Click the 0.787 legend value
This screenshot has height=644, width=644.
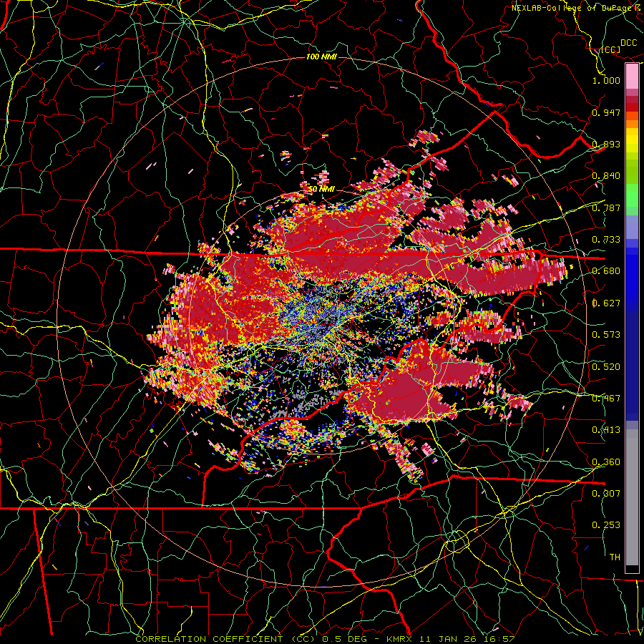pyautogui.click(x=606, y=208)
